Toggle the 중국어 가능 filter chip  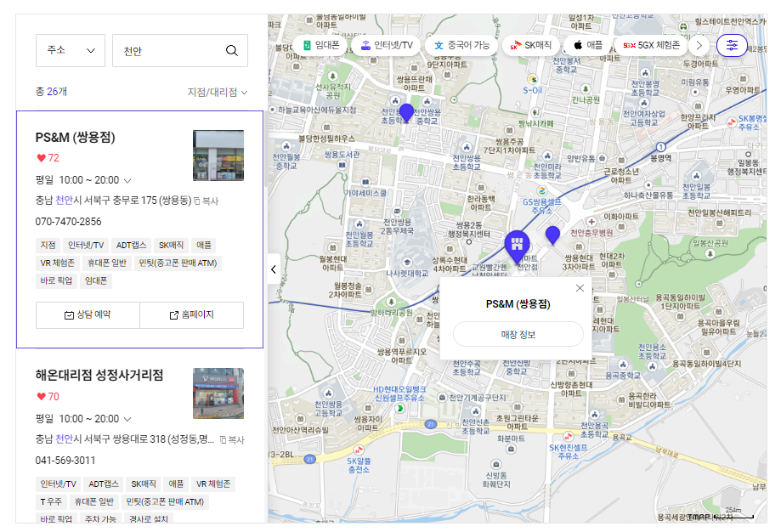pos(461,45)
